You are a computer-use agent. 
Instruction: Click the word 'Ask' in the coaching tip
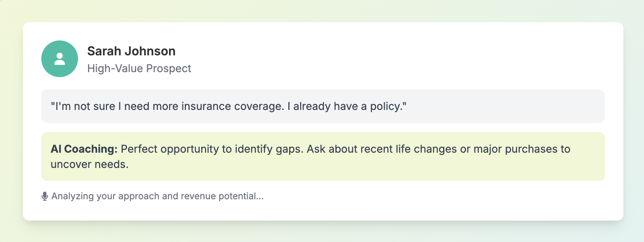tap(316, 149)
